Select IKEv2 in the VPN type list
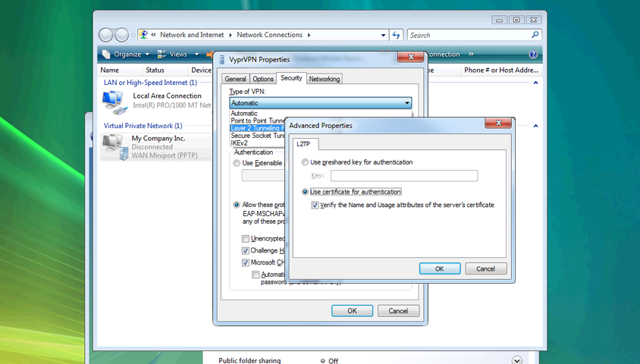The width and height of the screenshot is (640, 364). [x=240, y=143]
